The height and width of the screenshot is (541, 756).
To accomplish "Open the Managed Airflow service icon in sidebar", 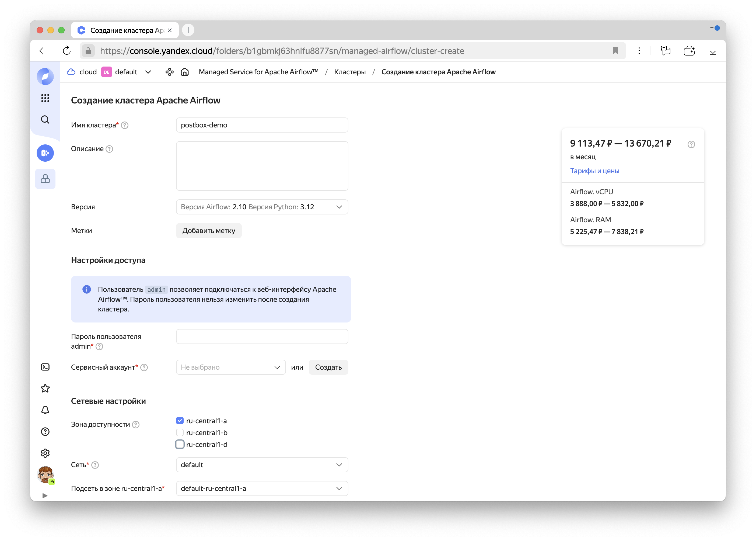I will coord(45,153).
